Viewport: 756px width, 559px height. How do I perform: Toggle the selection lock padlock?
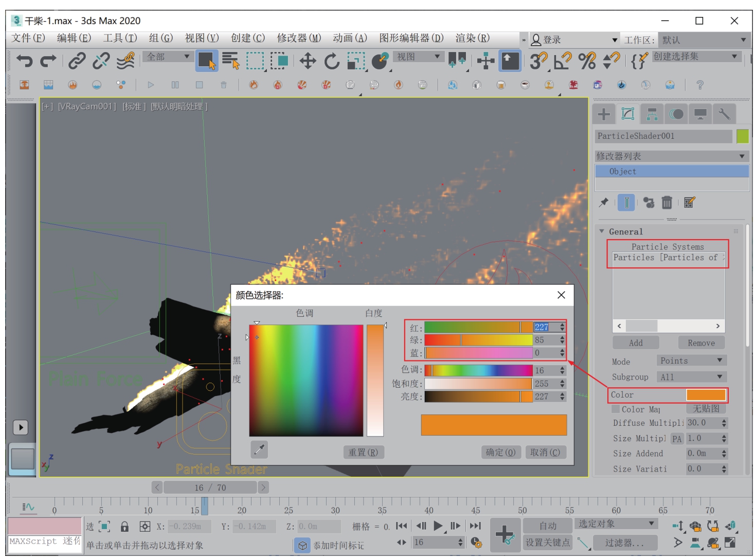click(124, 526)
